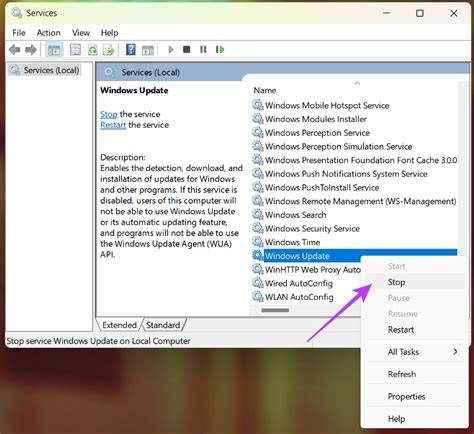Click gear icon beside Windows Modules Installer
The image size is (474, 434).
click(x=258, y=119)
